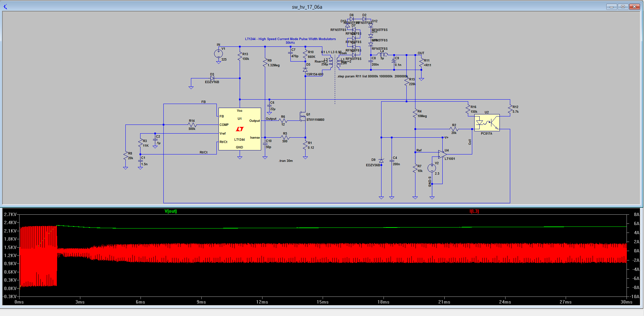
Task: Click the 'K1 L1 L3 0.97' coupling directive
Action: click(x=331, y=52)
